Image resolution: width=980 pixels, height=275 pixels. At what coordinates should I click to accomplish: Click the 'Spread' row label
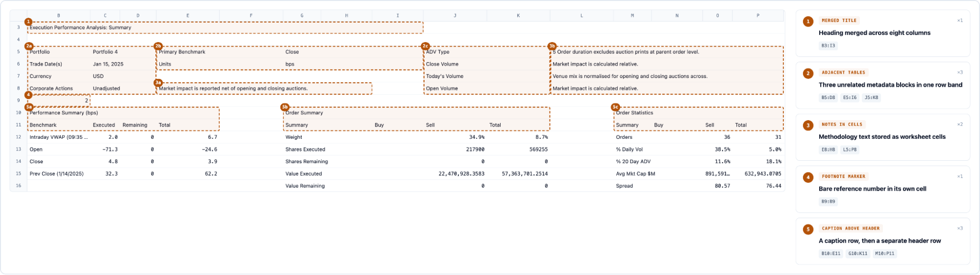pyautogui.click(x=625, y=186)
